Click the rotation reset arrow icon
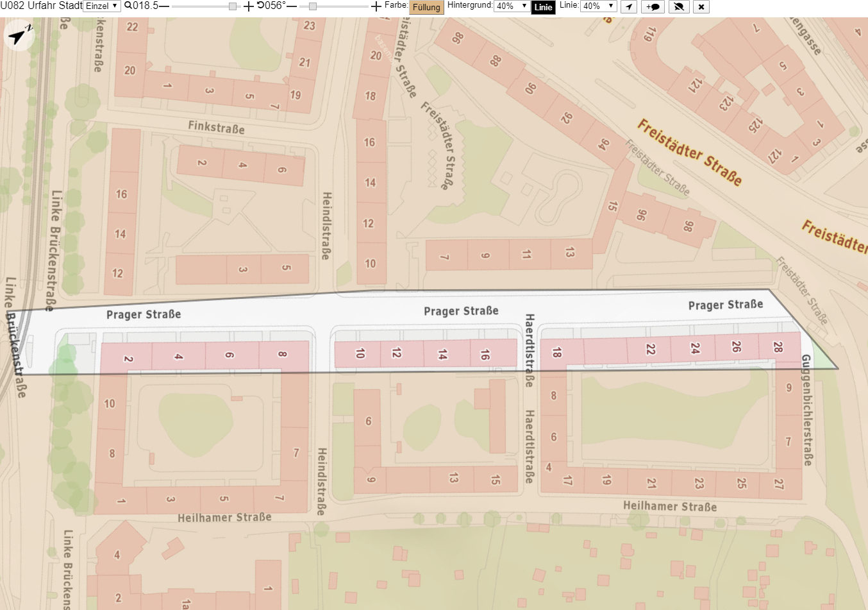Image resolution: width=868 pixels, height=610 pixels. [260, 6]
